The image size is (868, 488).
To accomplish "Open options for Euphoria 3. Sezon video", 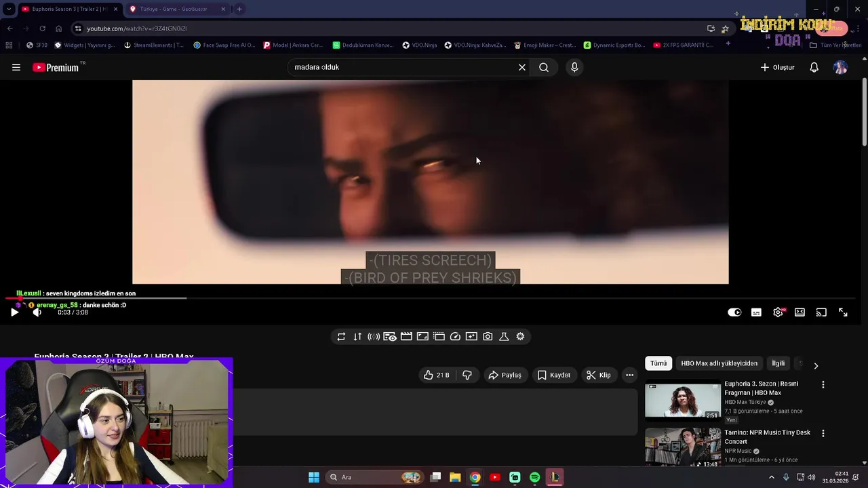I will [x=823, y=384].
